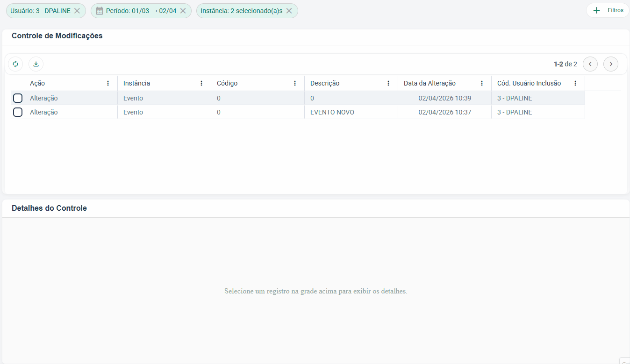Screen dimensions: 630x364
Task: Go to the next page of results
Action: (611, 64)
